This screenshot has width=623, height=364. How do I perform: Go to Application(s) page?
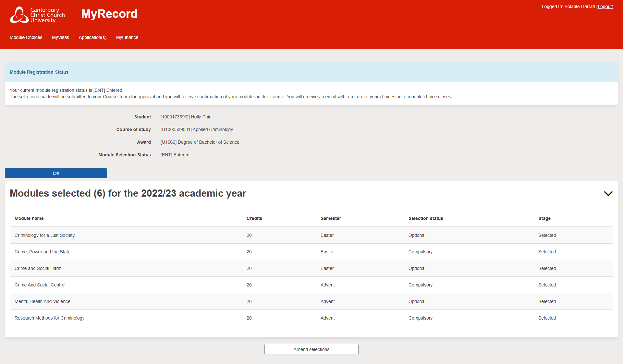(92, 37)
